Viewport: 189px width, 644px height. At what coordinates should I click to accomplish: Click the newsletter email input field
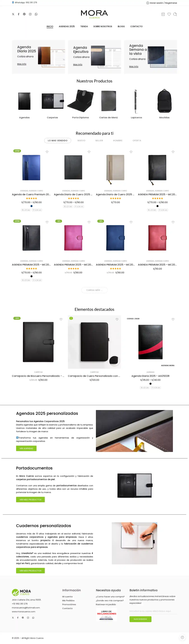pyautogui.click(x=153, y=611)
